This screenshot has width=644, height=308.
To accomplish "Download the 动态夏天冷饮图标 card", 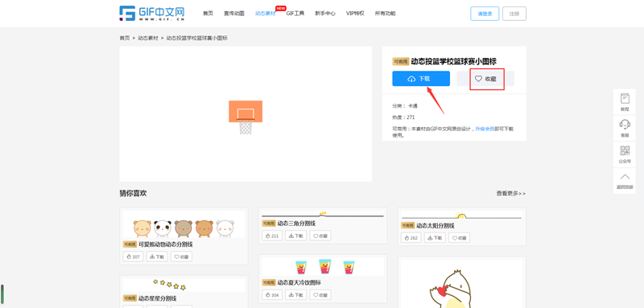I will 296,295.
